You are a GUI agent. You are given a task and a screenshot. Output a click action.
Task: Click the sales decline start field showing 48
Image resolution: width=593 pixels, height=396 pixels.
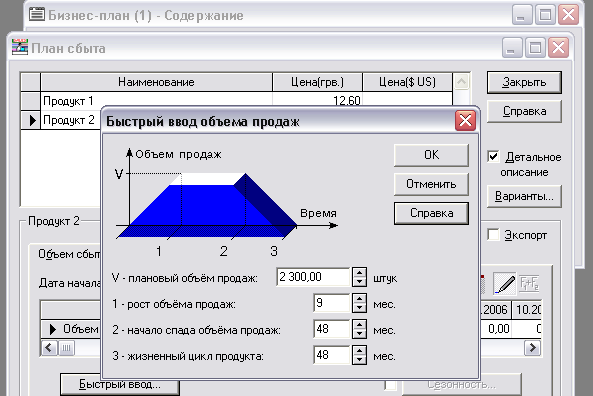[x=332, y=329]
